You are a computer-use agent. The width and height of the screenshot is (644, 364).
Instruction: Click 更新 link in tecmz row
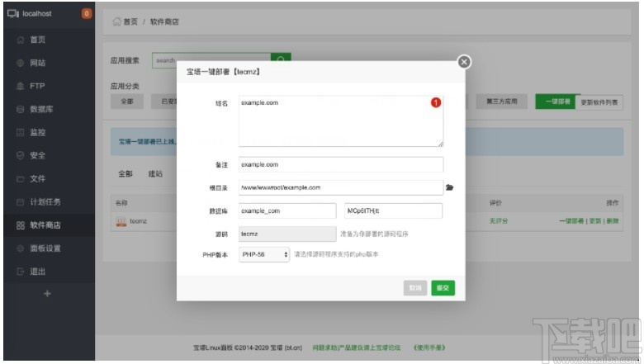(x=595, y=221)
